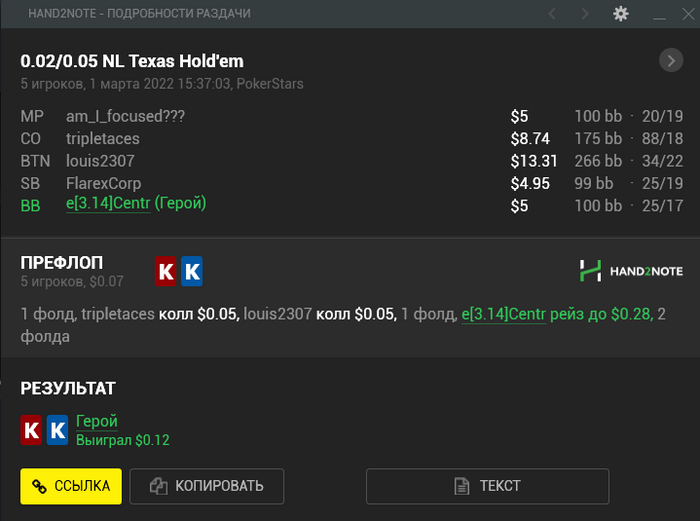Select player louis2307 on the button
The image size is (700, 521).
point(100,161)
